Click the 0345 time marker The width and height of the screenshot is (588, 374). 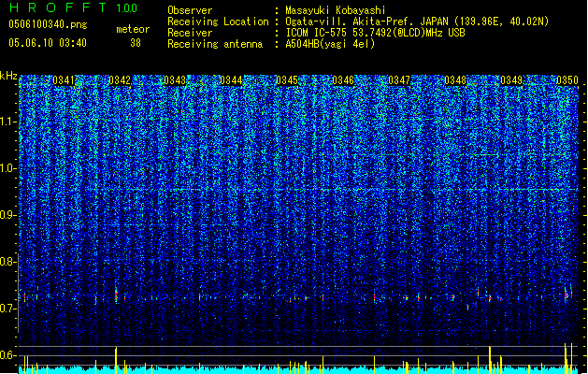pos(287,80)
